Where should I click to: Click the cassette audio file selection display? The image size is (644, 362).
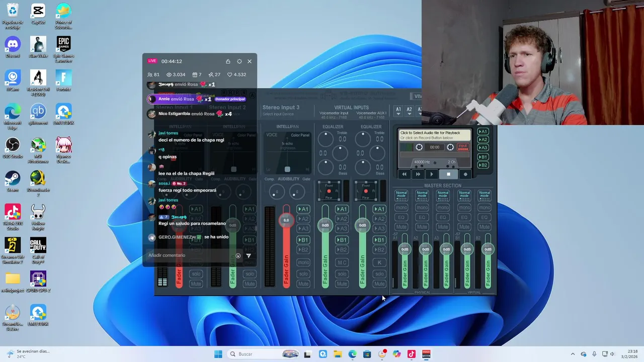435,135
